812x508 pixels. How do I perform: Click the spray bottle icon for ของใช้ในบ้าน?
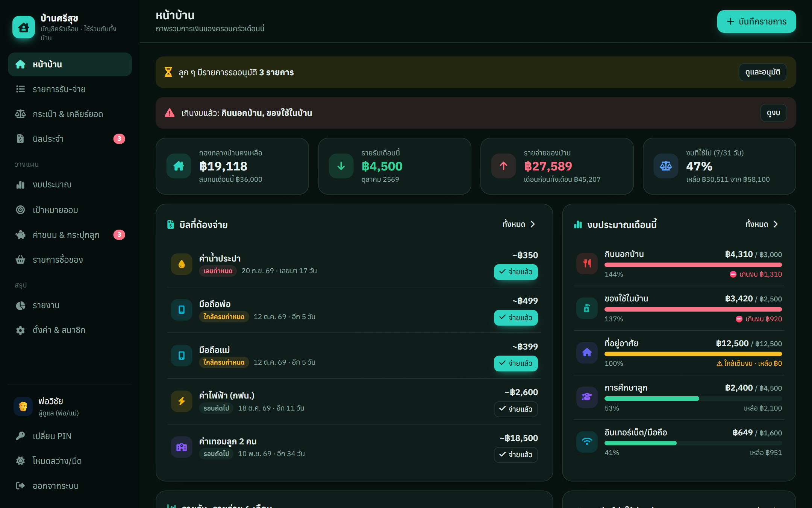(587, 308)
